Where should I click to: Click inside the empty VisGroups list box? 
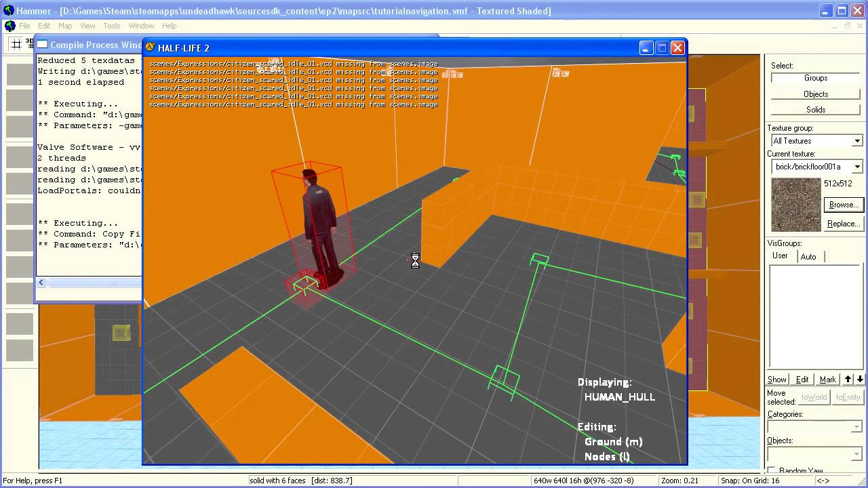816,317
